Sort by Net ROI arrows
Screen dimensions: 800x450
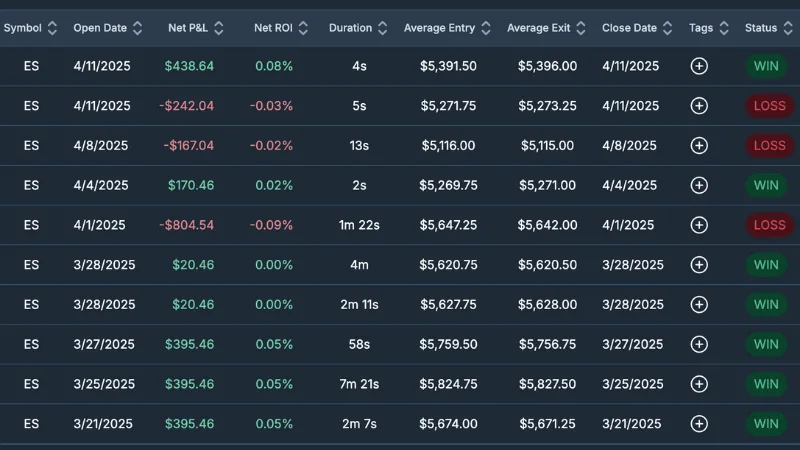tap(303, 28)
